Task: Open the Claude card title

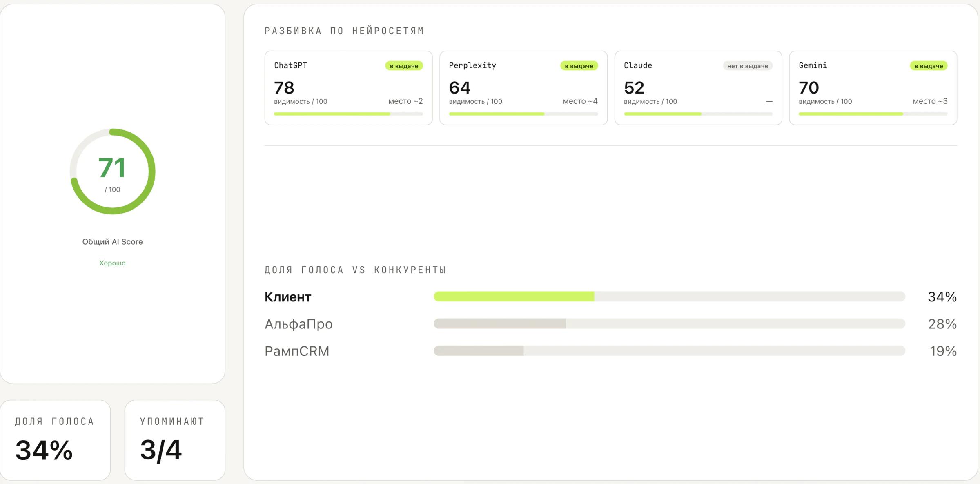Action: (638, 65)
